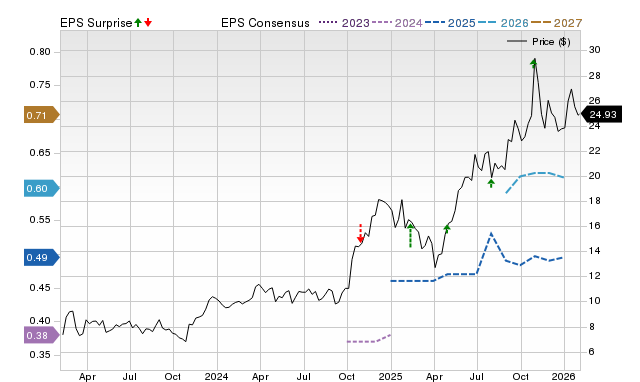
Task: Select the 2025 EPS consensus legend entry
Action: click(450, 23)
